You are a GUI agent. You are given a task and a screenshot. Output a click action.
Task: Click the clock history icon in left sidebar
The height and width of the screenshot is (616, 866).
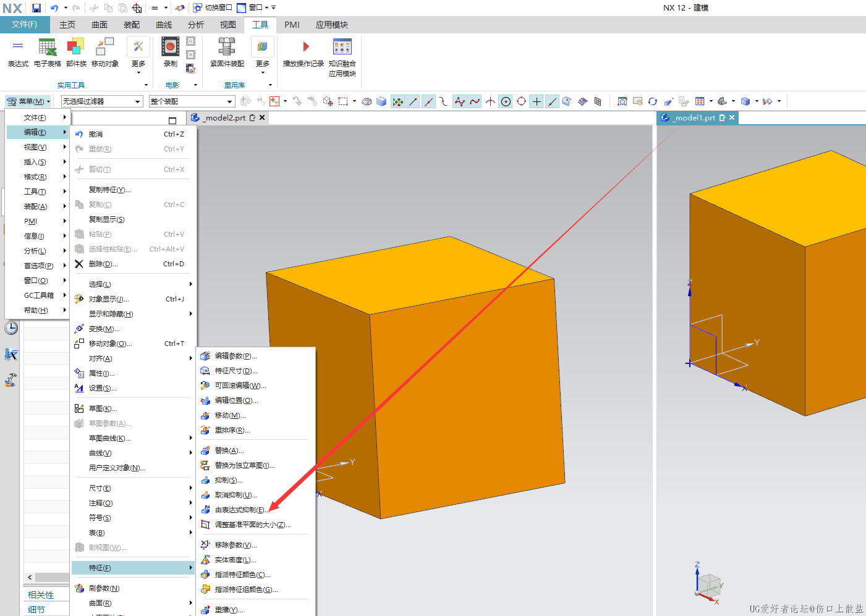click(11, 328)
